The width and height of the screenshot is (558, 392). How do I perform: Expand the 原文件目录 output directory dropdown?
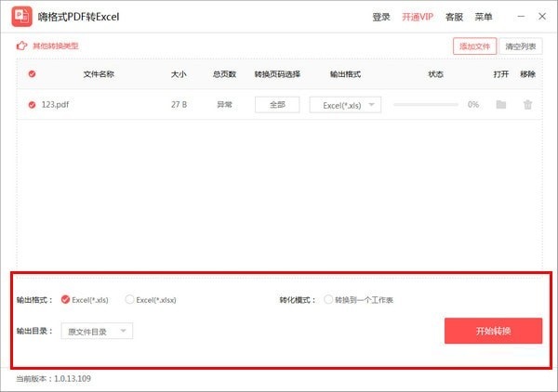click(x=97, y=331)
